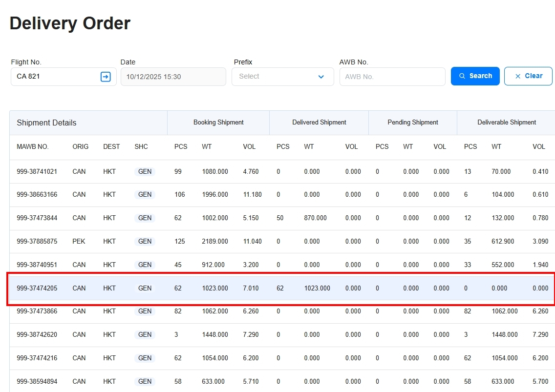Click the Flight No. field with CA 821
This screenshot has width=555, height=392.
pos(56,77)
